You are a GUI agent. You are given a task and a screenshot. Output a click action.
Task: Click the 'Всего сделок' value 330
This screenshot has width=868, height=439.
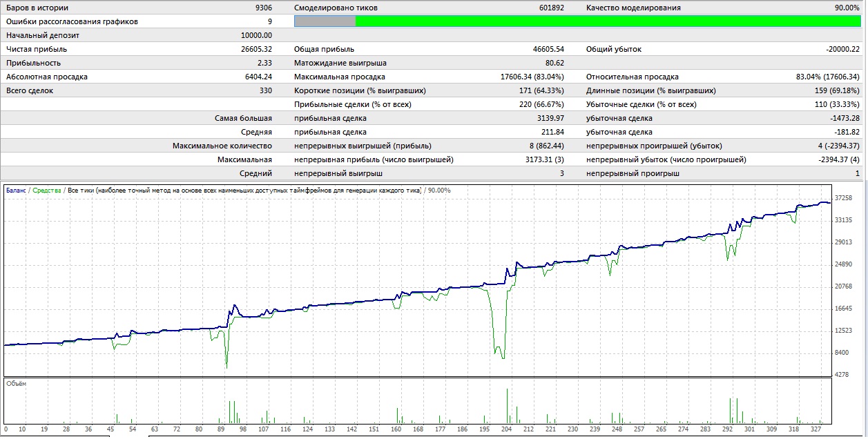(x=265, y=90)
